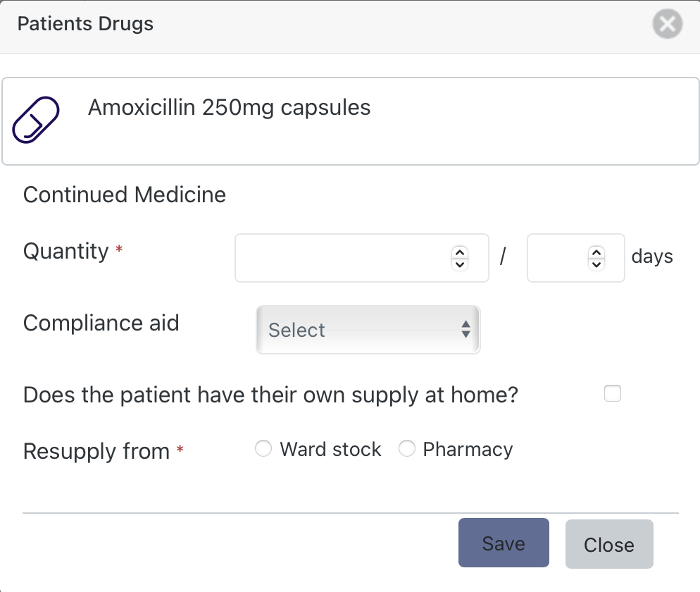
Task: Select the Pharmacy radio button
Action: [407, 448]
